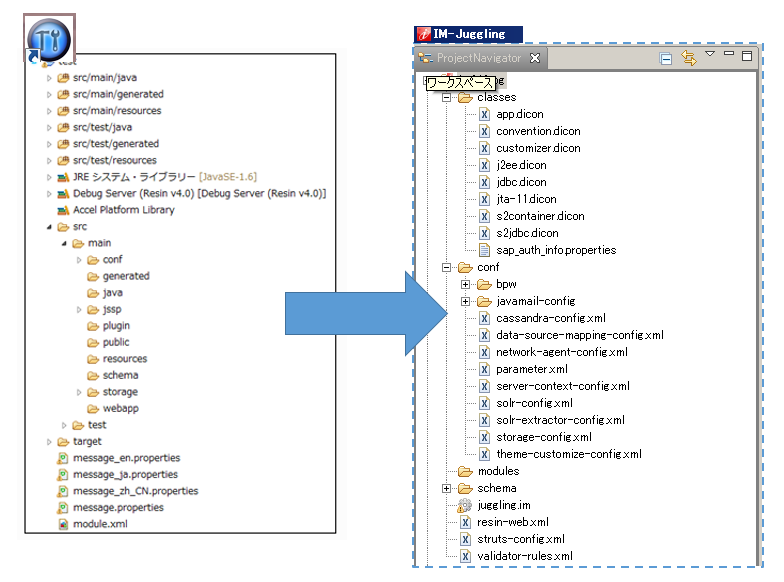Expand the test folder under src
Image resolution: width=784 pixels, height=582 pixels.
tap(64, 426)
